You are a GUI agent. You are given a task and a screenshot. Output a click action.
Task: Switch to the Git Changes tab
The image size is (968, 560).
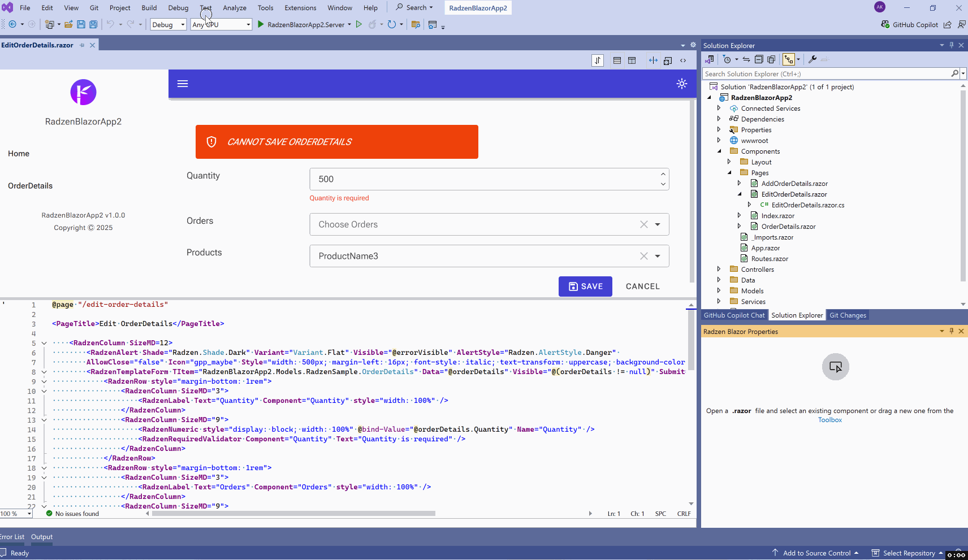point(848,315)
